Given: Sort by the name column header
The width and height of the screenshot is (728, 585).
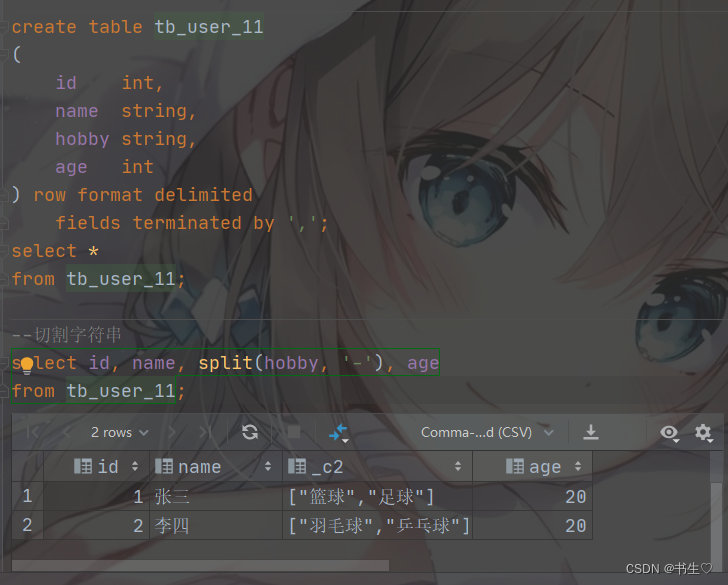Looking at the screenshot, I should (216, 466).
